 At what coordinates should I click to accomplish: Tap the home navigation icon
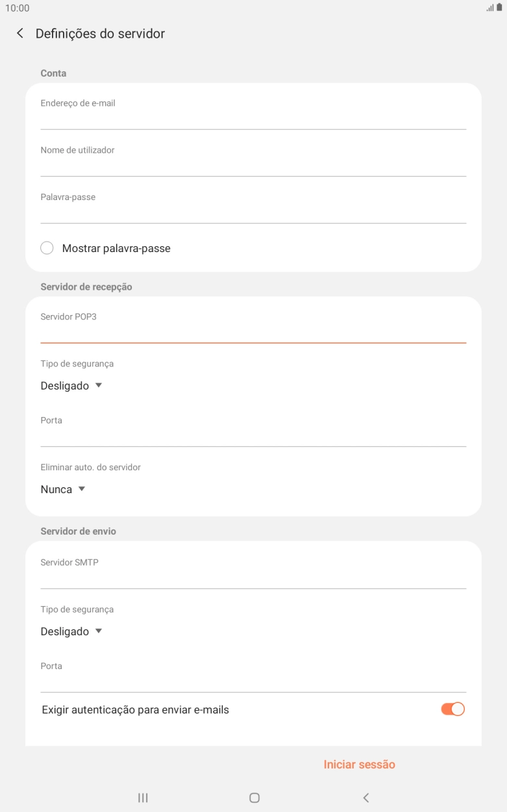tap(253, 797)
